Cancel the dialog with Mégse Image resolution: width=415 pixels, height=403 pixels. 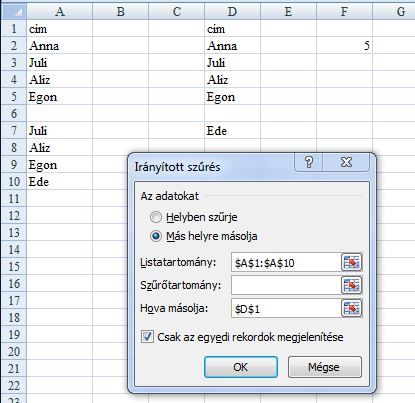pyautogui.click(x=324, y=367)
